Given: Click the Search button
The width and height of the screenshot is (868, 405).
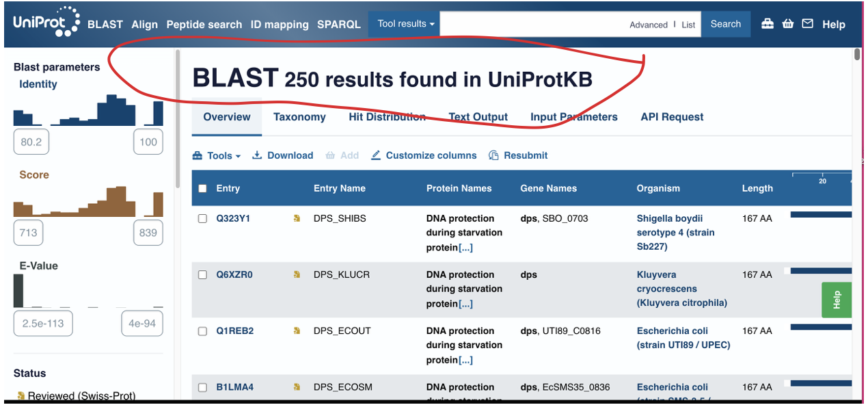Looking at the screenshot, I should pos(726,24).
